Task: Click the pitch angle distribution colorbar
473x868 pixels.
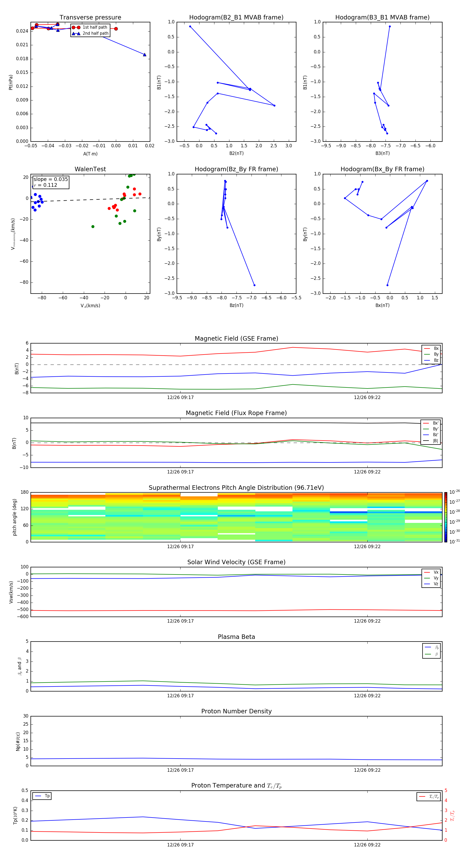Action: [x=446, y=517]
